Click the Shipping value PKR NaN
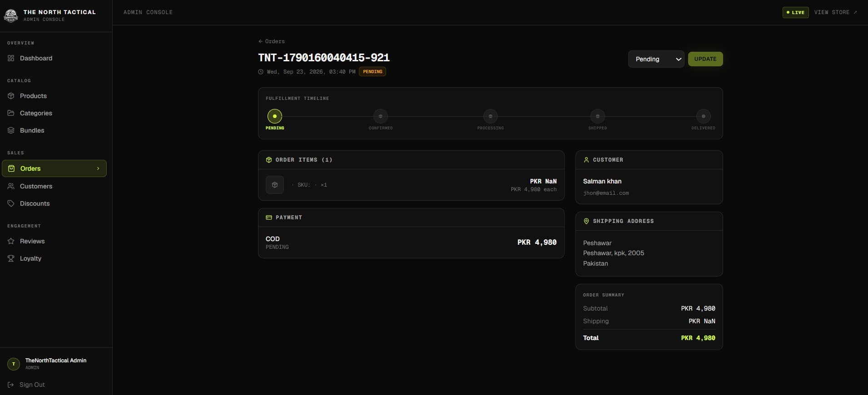868x395 pixels. click(702, 321)
